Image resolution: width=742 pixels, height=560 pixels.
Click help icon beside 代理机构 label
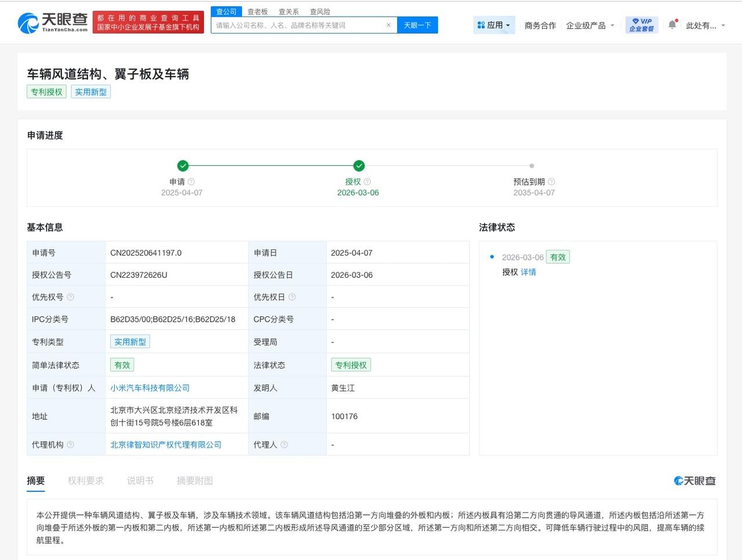(71, 445)
